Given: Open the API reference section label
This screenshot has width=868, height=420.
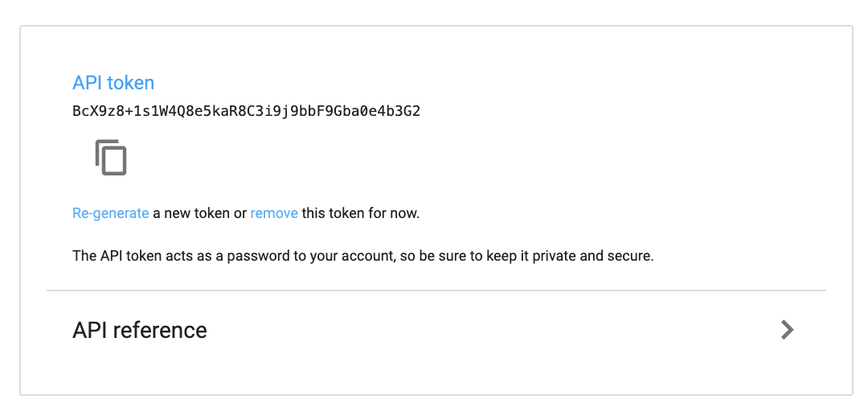Looking at the screenshot, I should point(140,330).
